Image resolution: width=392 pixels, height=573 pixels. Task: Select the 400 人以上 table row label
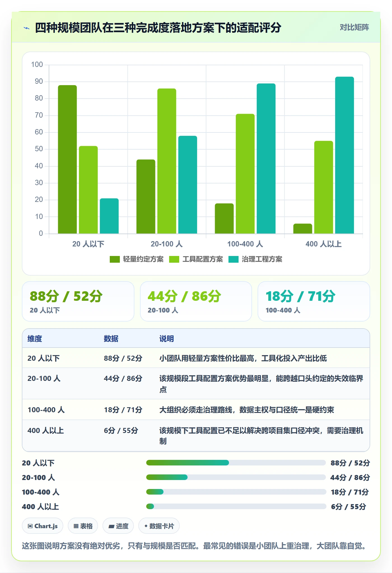46,430
